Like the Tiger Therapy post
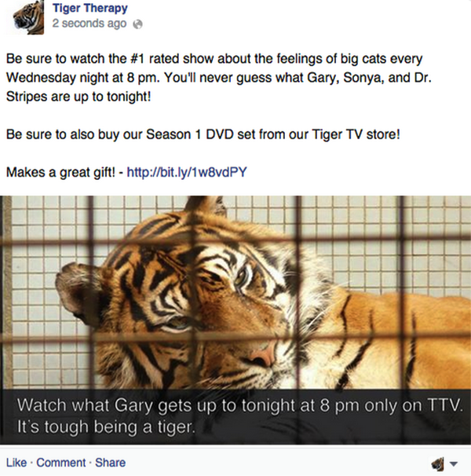Screen dimensions: 471x476 tap(16, 463)
